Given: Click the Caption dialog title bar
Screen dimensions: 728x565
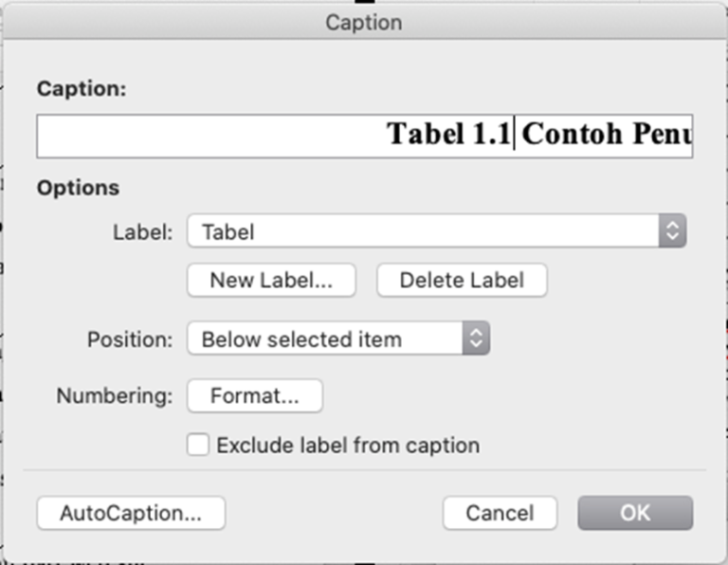Looking at the screenshot, I should coord(364,22).
